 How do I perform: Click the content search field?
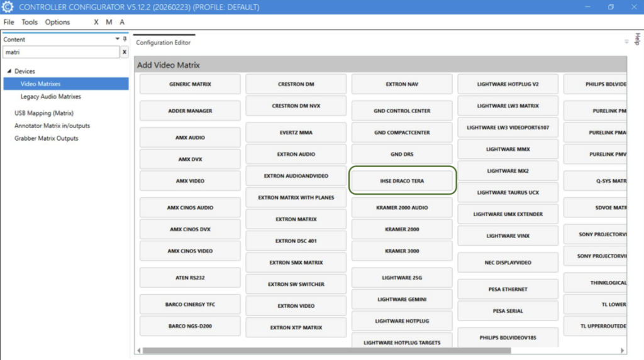60,52
